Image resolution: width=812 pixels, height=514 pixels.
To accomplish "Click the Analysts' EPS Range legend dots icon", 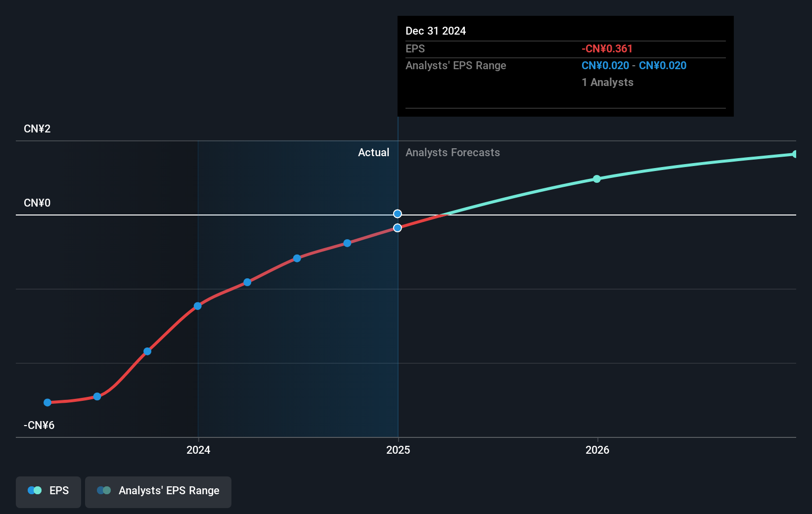I will coord(104,490).
